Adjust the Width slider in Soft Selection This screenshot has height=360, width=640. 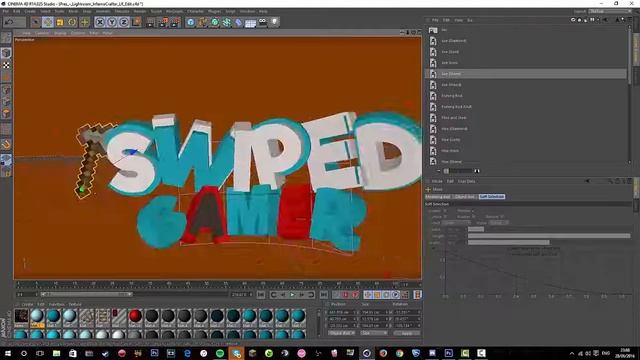click(549, 242)
